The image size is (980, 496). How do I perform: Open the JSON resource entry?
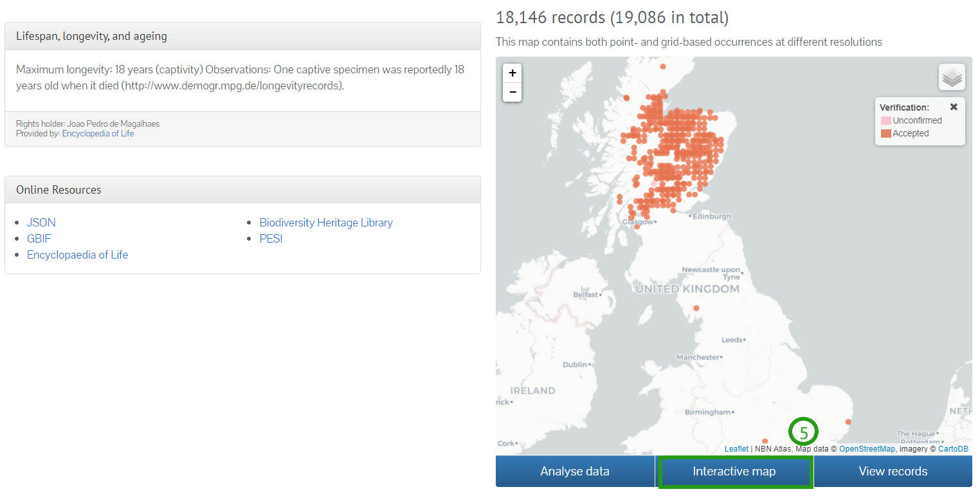[x=41, y=222]
